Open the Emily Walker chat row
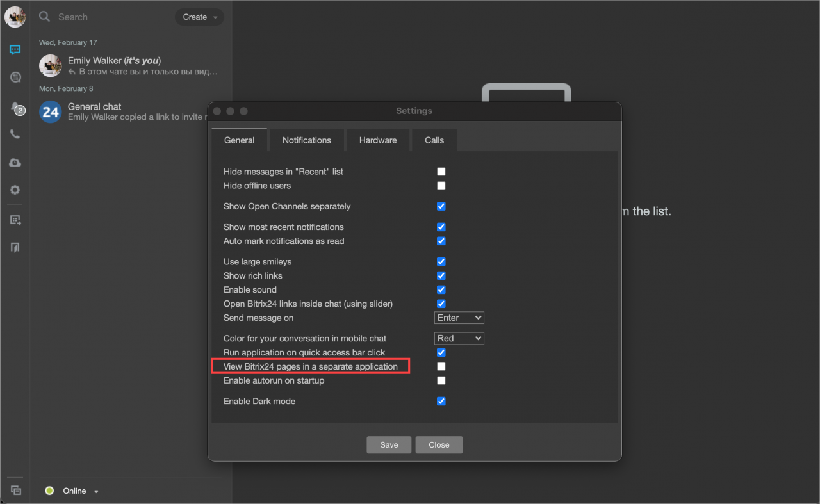Image resolution: width=820 pixels, height=504 pixels. click(x=131, y=65)
